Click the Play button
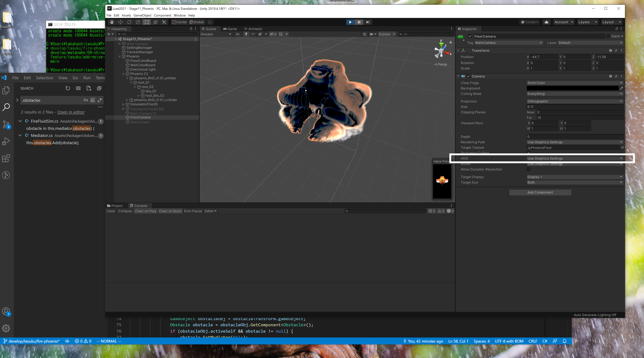The image size is (644, 358). click(x=350, y=22)
